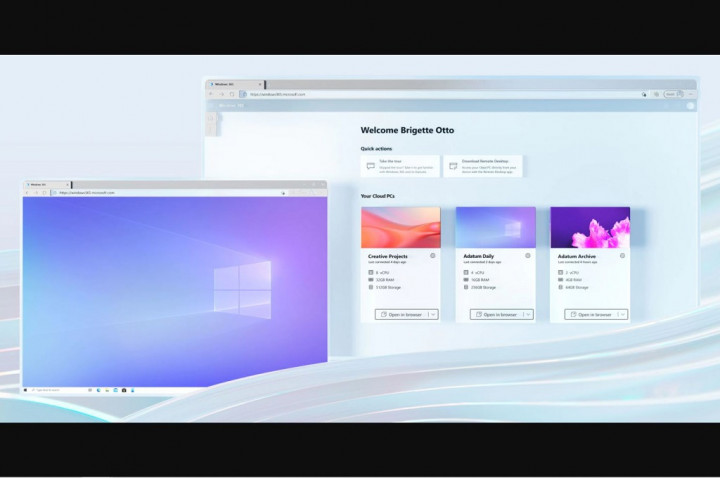Open settings gear on Adatum Archive card
Viewport: 720px width, 478px height.
point(622,256)
